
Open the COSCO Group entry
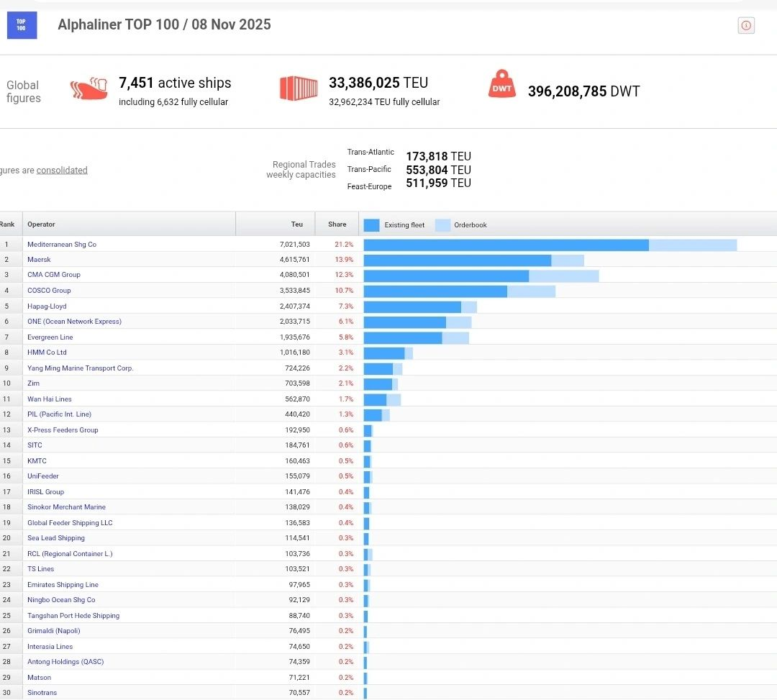tap(49, 291)
